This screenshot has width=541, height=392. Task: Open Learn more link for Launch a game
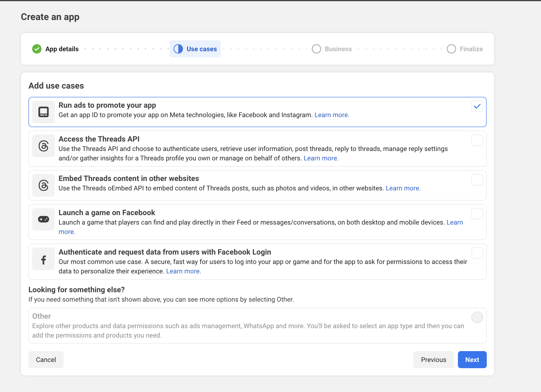[x=455, y=222]
